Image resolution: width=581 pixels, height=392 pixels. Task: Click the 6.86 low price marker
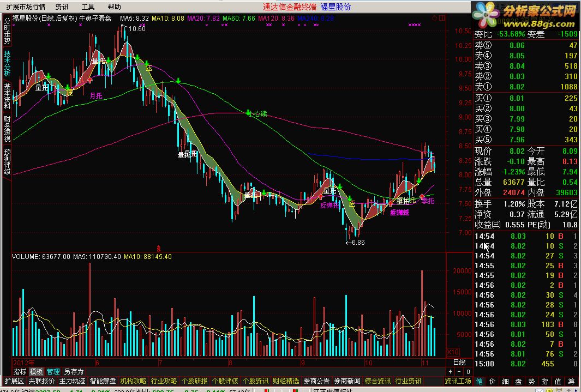[x=358, y=243]
